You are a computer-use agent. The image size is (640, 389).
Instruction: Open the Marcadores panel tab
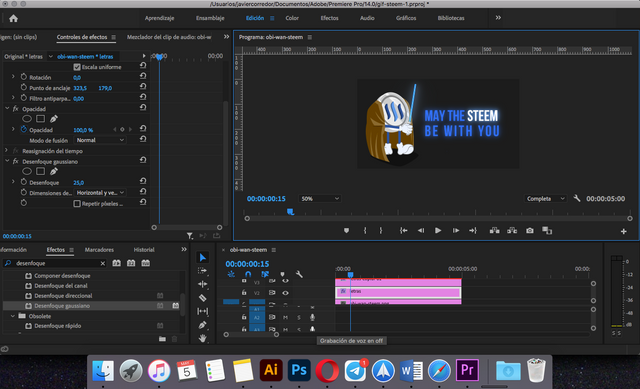(99, 249)
